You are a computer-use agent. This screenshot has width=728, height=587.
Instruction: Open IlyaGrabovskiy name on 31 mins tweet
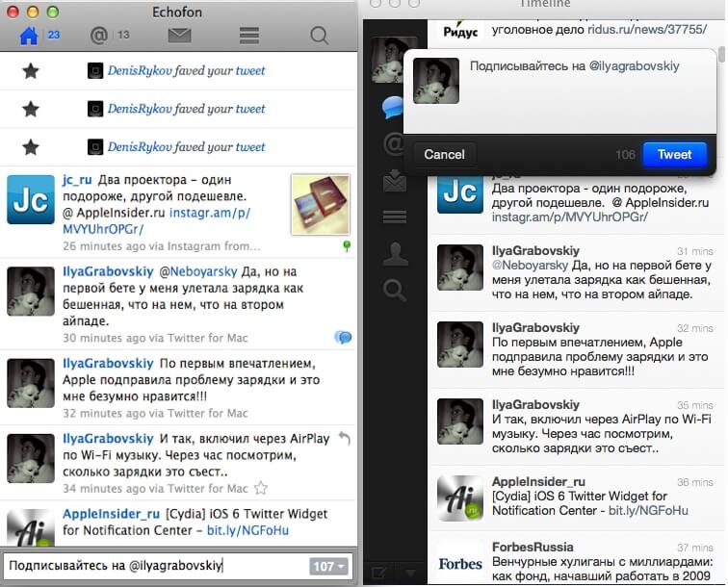tap(535, 250)
